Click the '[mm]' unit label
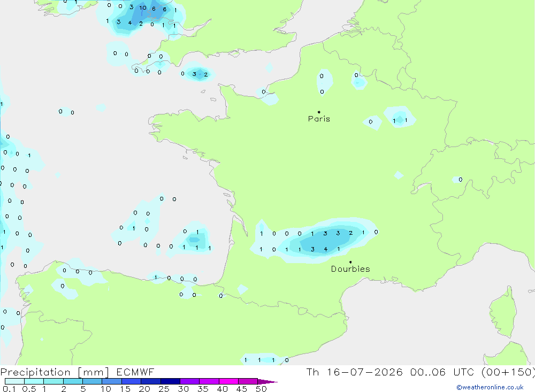535x392 pixels. pos(94,372)
